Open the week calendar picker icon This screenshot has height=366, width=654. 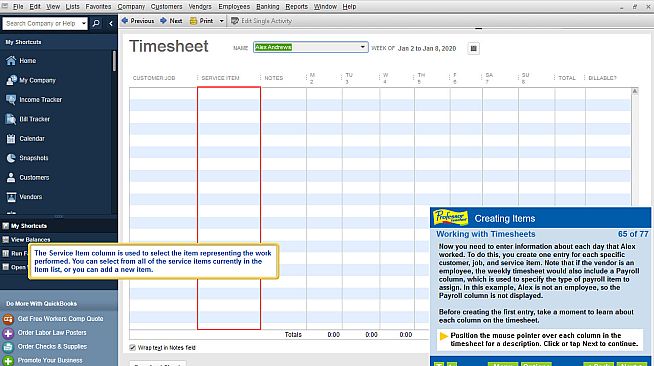click(x=473, y=48)
